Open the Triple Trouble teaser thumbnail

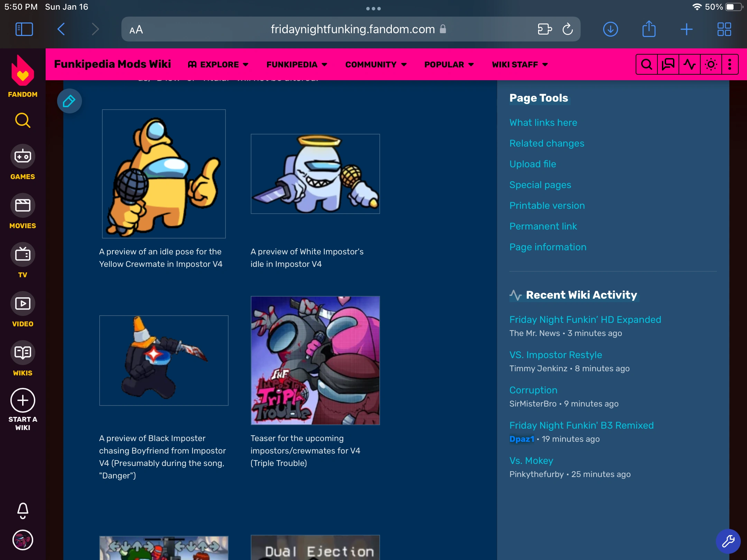pos(315,360)
